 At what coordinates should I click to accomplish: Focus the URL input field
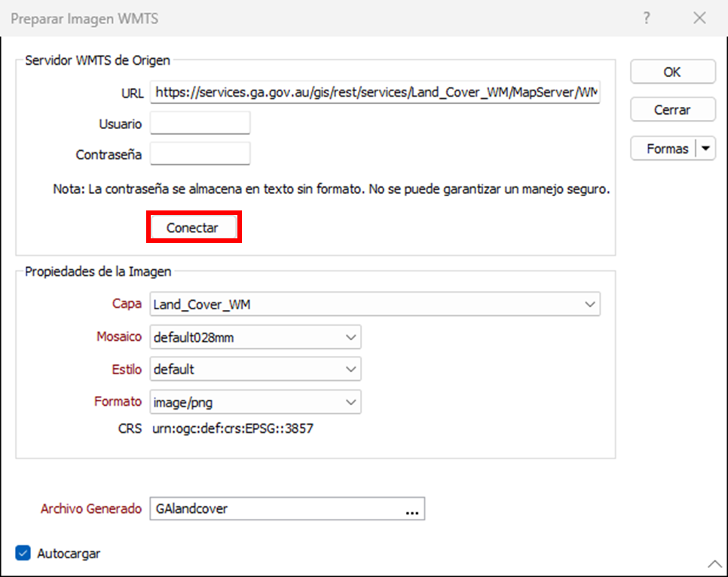point(375,92)
